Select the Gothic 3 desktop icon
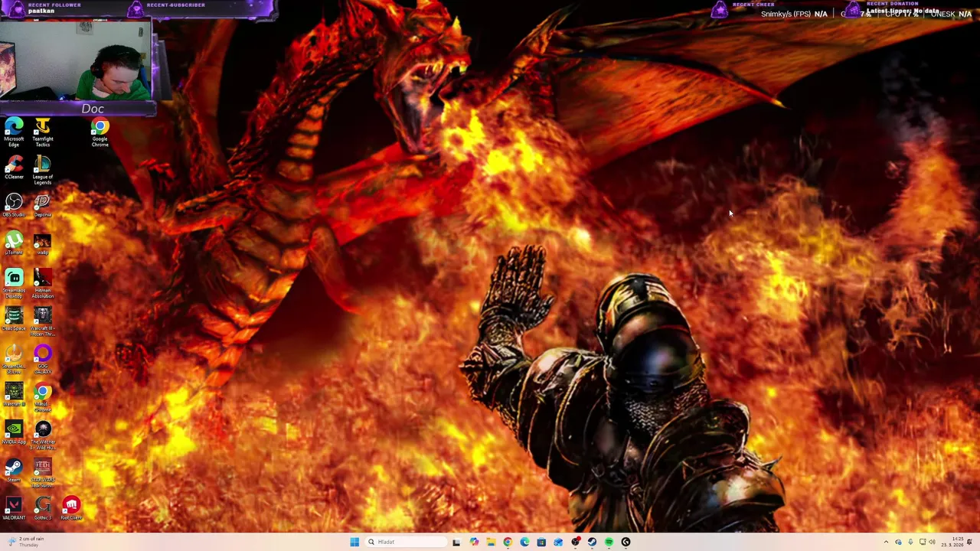 pos(42,509)
